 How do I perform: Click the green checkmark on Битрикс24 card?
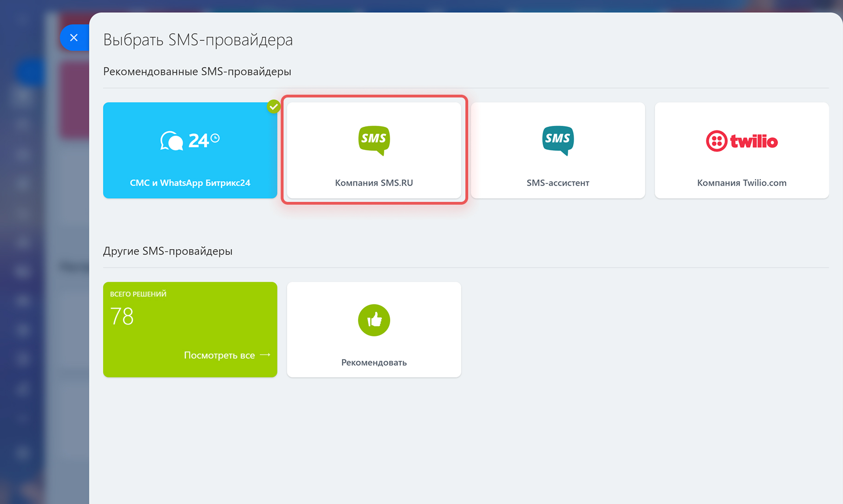pyautogui.click(x=274, y=107)
